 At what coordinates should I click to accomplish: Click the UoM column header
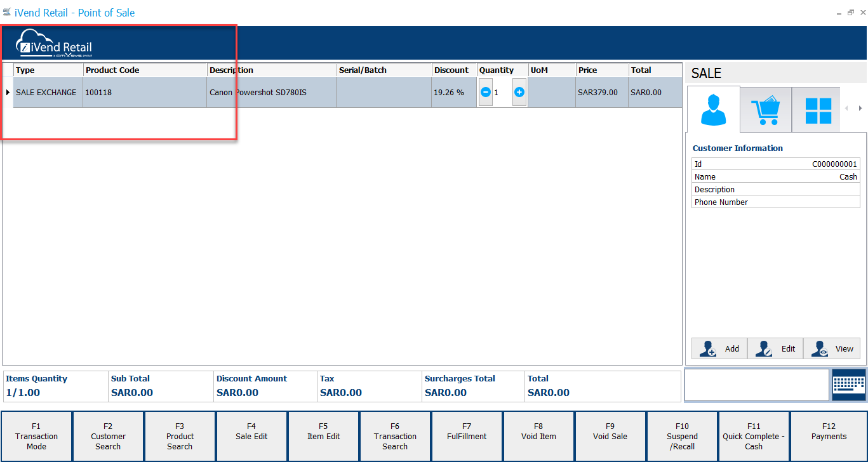[552, 70]
